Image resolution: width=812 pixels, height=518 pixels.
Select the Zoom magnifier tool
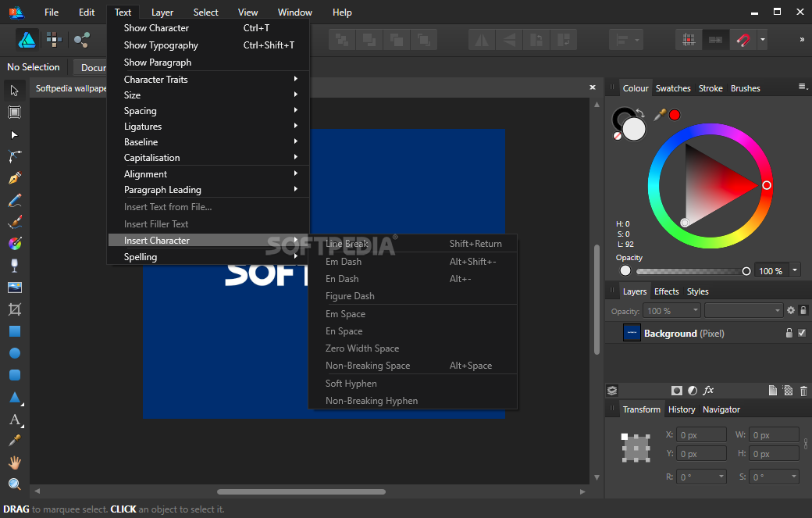tap(15, 484)
